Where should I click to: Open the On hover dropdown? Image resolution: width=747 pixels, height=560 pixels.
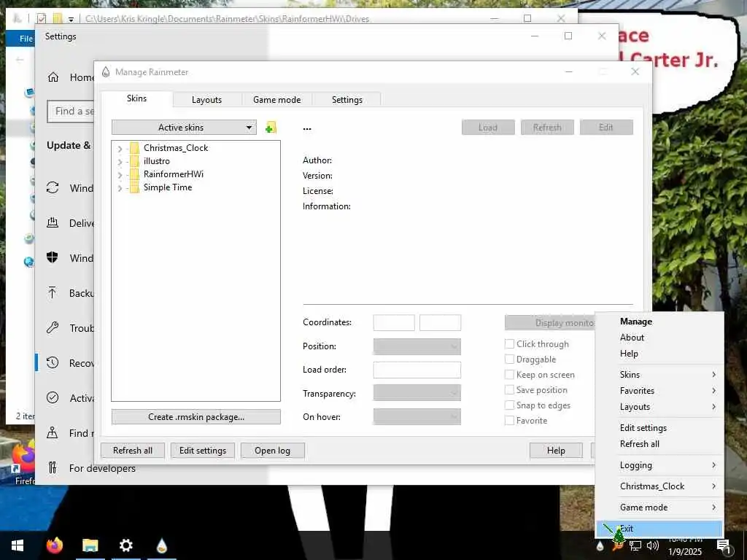(x=417, y=416)
